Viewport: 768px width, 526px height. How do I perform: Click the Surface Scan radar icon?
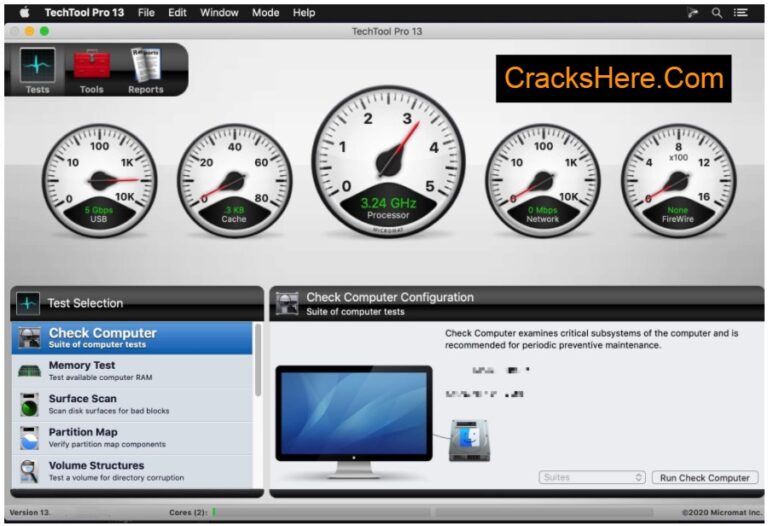coord(29,405)
